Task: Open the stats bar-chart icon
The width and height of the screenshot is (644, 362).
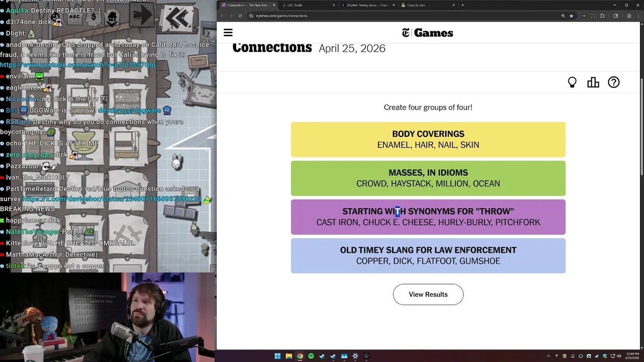Action: 593,82
